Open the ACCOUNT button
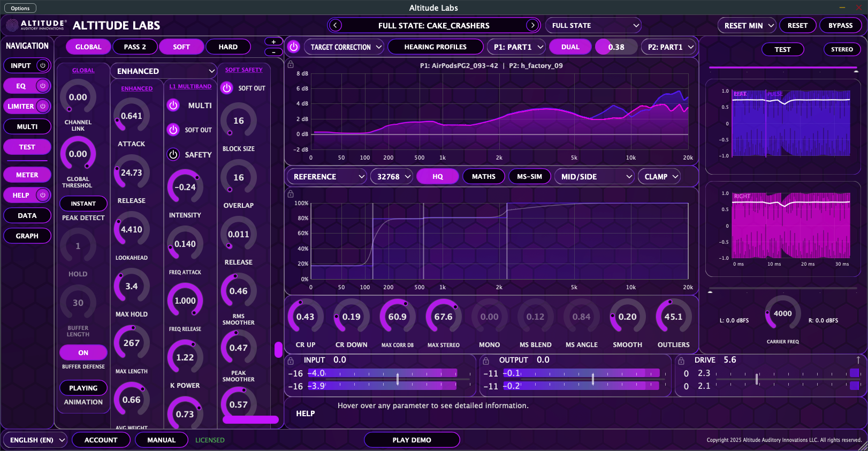The image size is (868, 451). (101, 440)
